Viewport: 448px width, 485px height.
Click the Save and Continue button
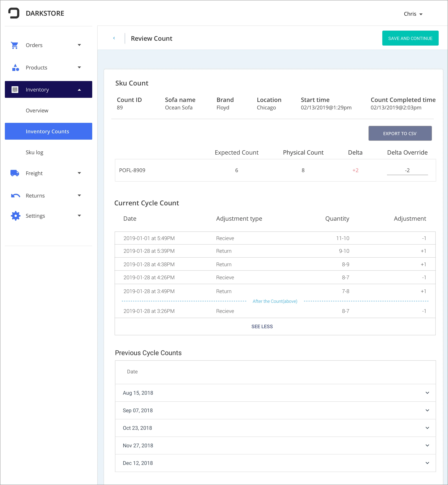[410, 38]
